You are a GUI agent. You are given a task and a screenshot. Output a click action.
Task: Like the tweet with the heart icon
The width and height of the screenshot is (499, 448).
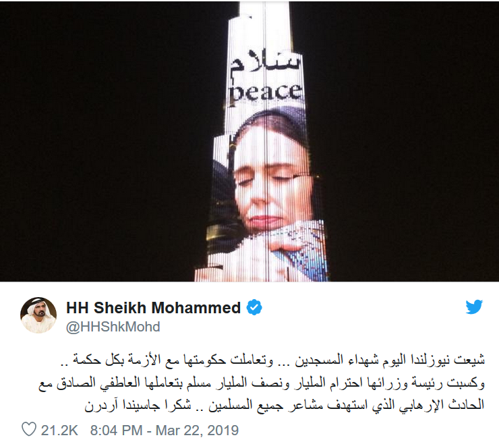point(28,430)
